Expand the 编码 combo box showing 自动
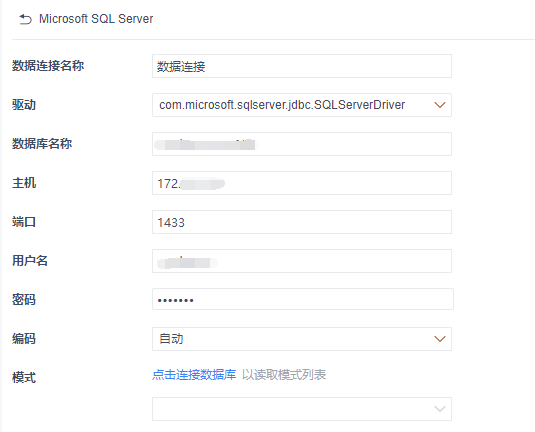Image resolution: width=535 pixels, height=432 pixels. pos(302,339)
